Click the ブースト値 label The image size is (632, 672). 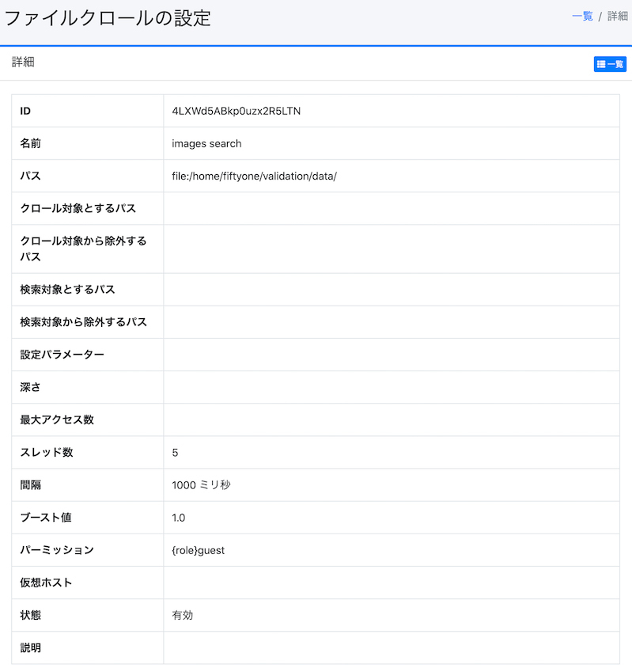pyautogui.click(x=46, y=518)
